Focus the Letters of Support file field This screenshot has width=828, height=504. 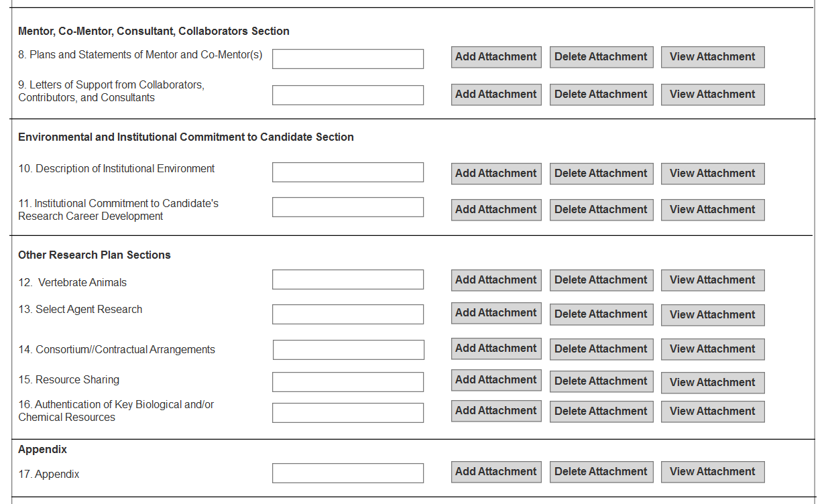point(348,95)
